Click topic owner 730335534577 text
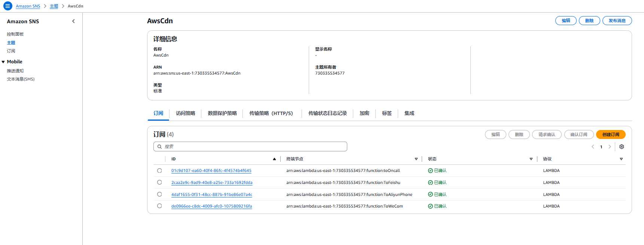644x245 pixels. click(330, 73)
